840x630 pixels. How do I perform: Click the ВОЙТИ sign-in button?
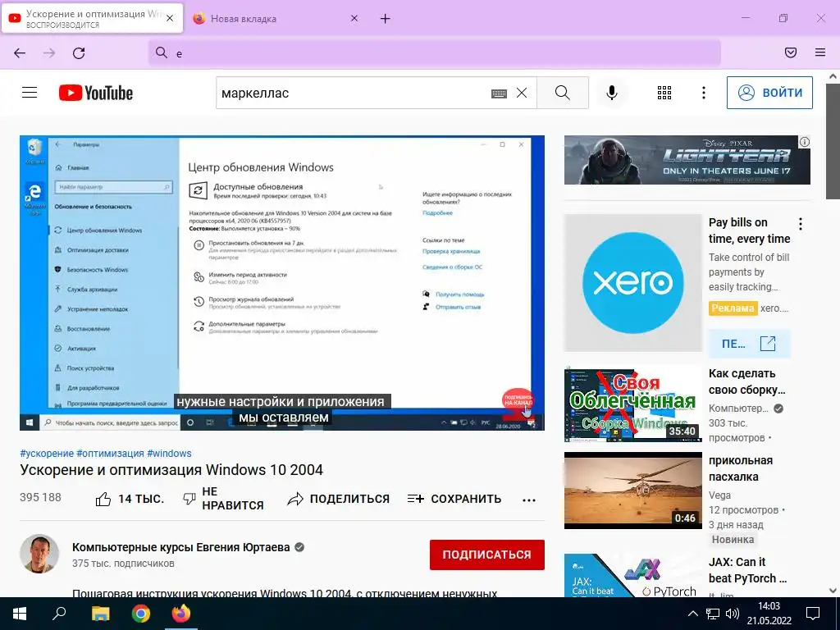tap(769, 93)
